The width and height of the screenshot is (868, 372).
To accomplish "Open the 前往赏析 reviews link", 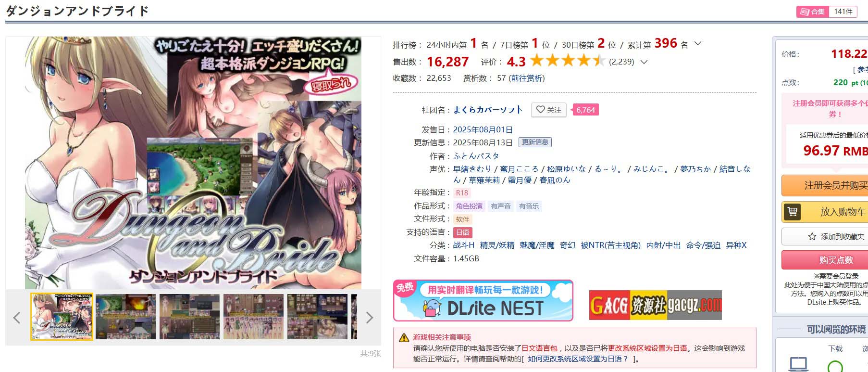I will click(x=527, y=78).
